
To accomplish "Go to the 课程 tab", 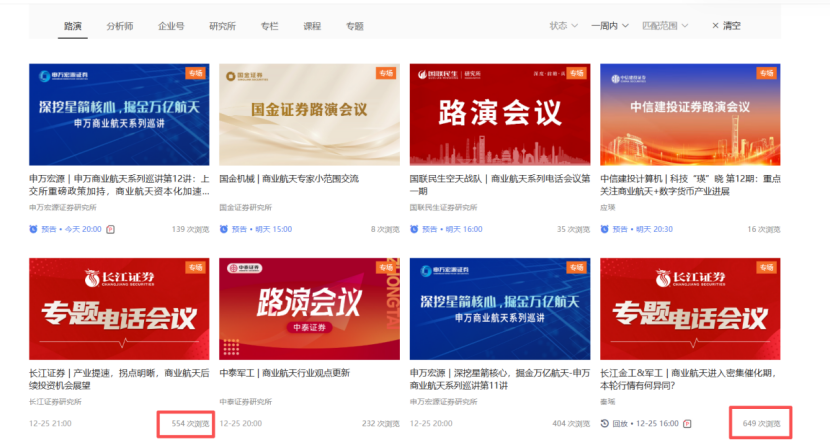I will [312, 26].
